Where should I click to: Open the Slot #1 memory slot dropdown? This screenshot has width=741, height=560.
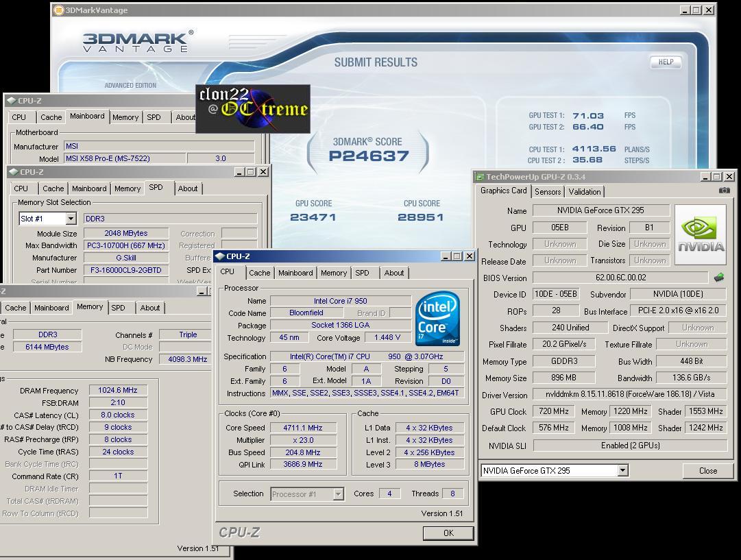coord(71,219)
